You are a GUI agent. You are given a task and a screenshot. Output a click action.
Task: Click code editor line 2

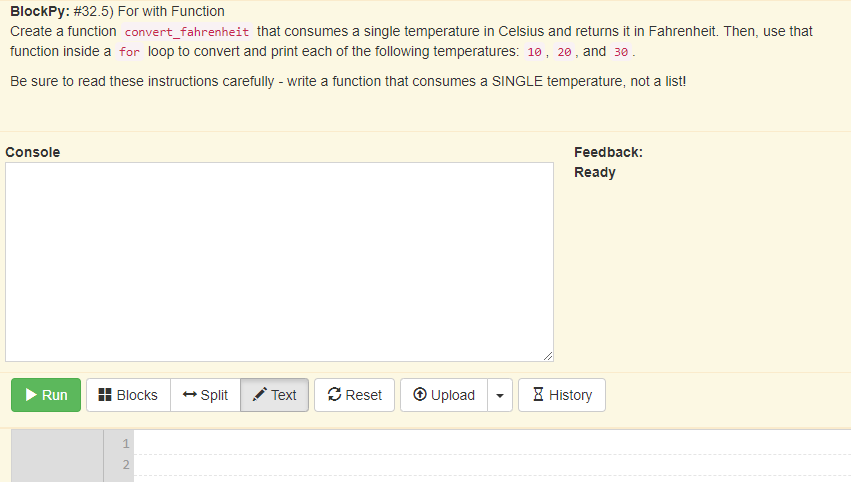click(x=492, y=465)
